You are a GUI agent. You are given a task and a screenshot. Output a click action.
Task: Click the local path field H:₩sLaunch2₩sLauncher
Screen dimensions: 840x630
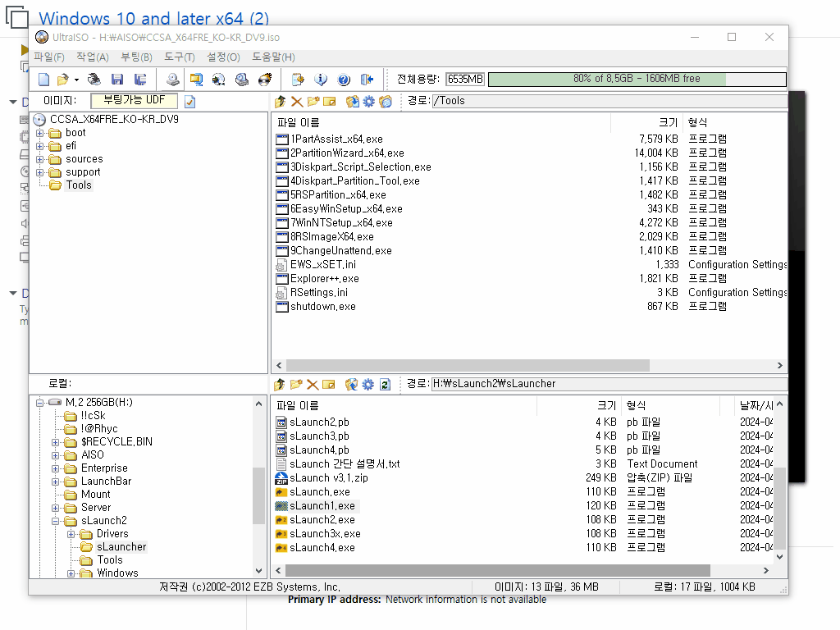pos(609,384)
